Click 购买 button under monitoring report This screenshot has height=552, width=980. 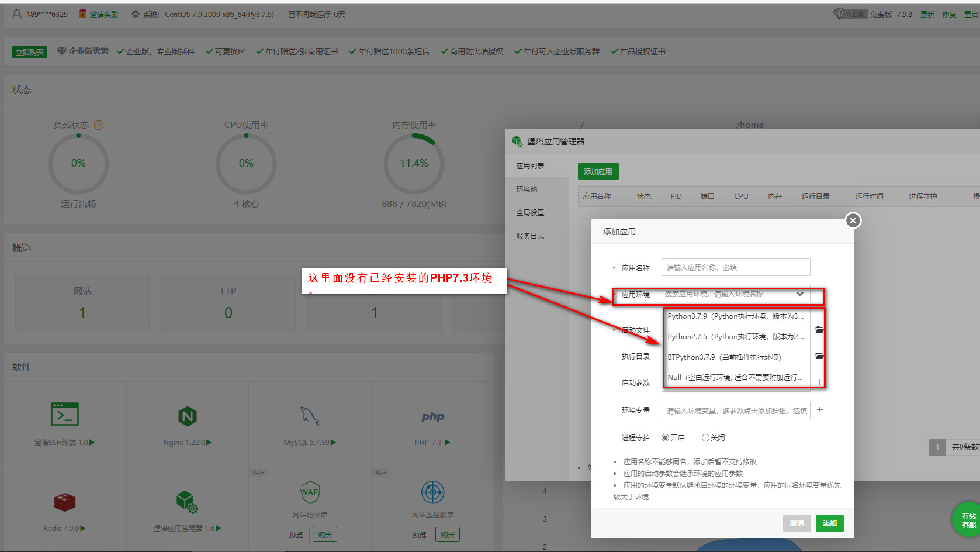[x=448, y=534]
